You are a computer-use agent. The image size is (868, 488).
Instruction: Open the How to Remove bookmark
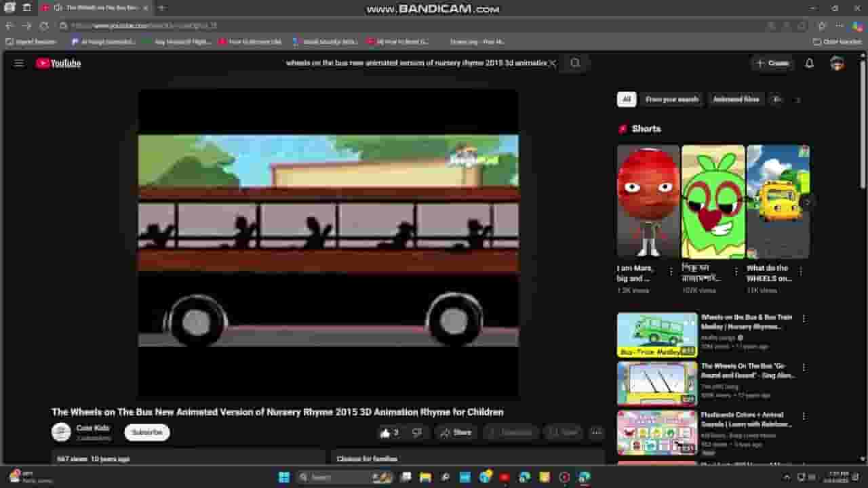pyautogui.click(x=250, y=41)
